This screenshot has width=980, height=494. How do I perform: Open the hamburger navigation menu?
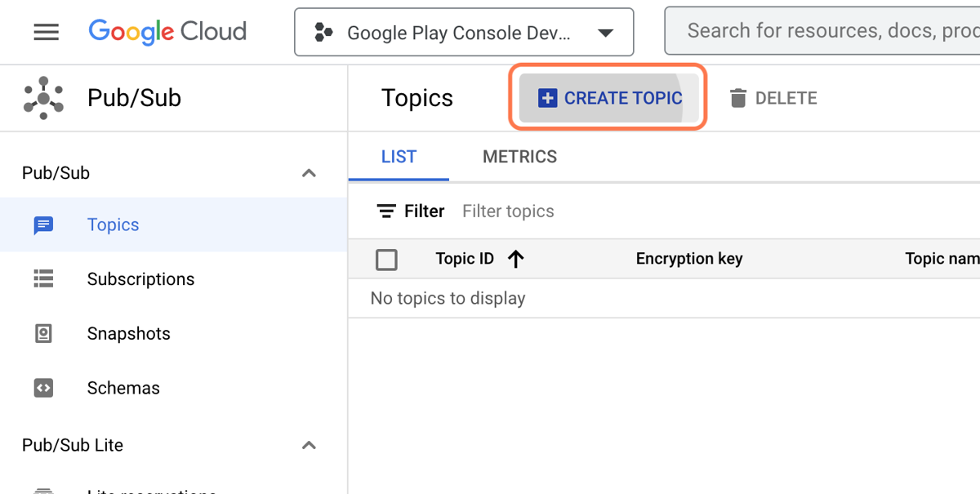pos(46,32)
